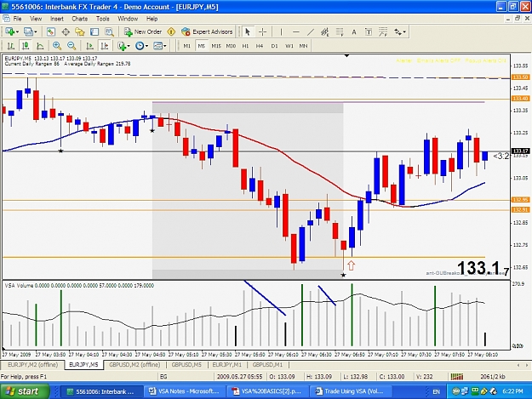
Task: Open the Periods clock dropdown
Action: click(142, 46)
